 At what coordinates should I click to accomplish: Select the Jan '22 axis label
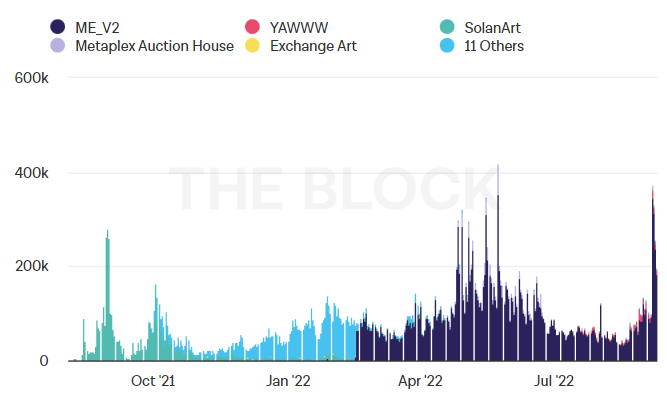tap(288, 381)
